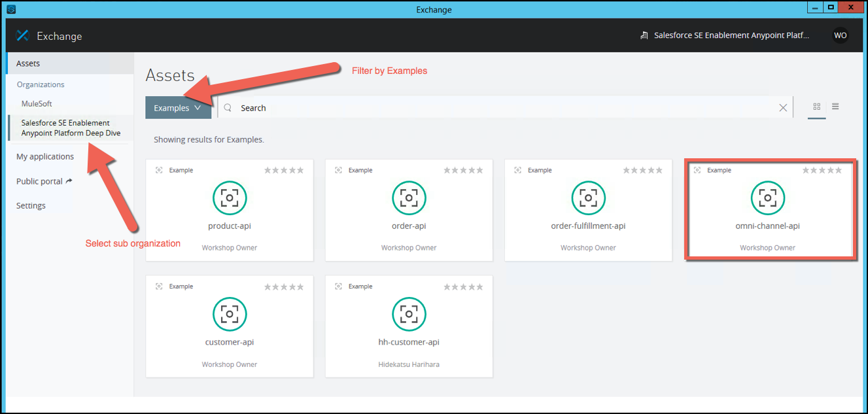Click Workshop Owner on product-api card
This screenshot has width=868, height=414.
230,248
